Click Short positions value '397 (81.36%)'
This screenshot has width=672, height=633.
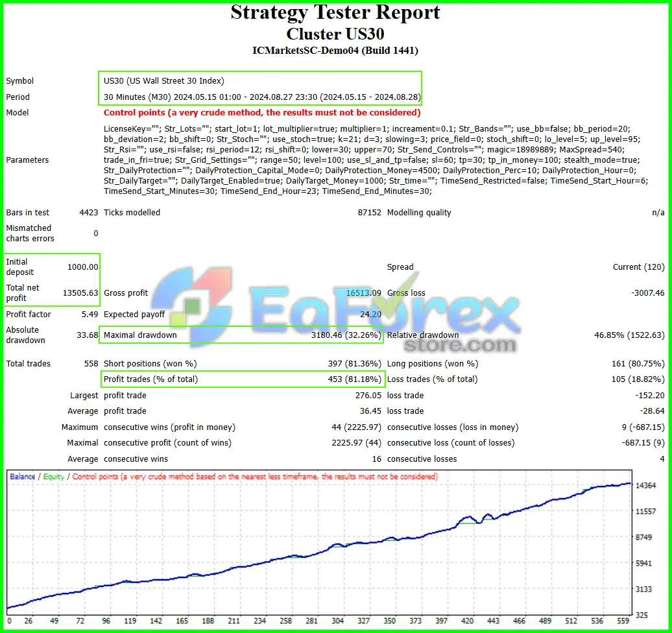(354, 363)
